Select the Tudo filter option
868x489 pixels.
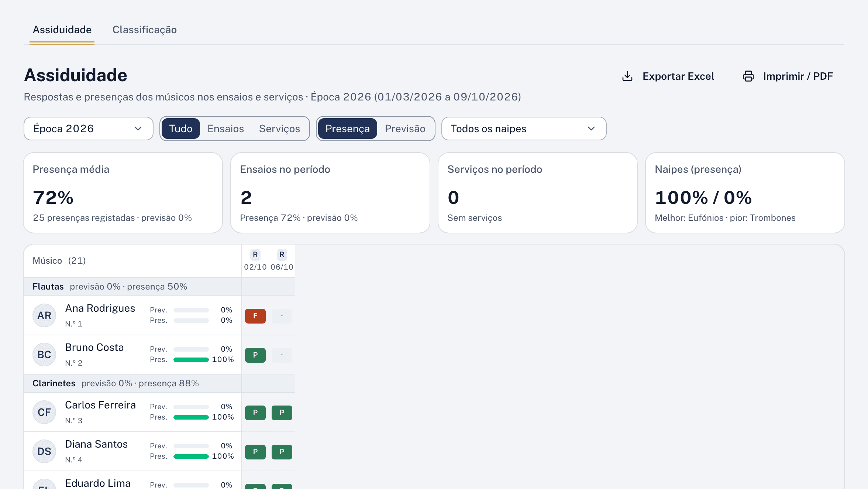[x=181, y=129]
